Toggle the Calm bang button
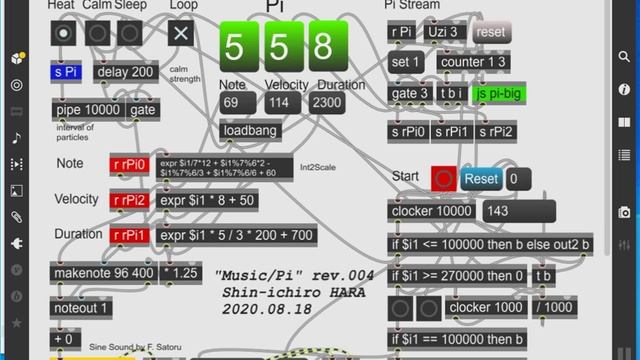 click(97, 33)
